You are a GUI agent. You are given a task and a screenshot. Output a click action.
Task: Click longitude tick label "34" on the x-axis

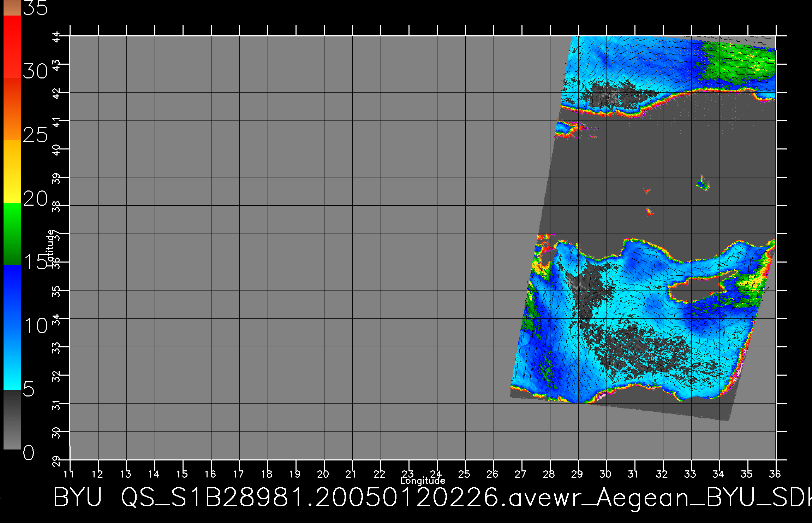(718, 474)
